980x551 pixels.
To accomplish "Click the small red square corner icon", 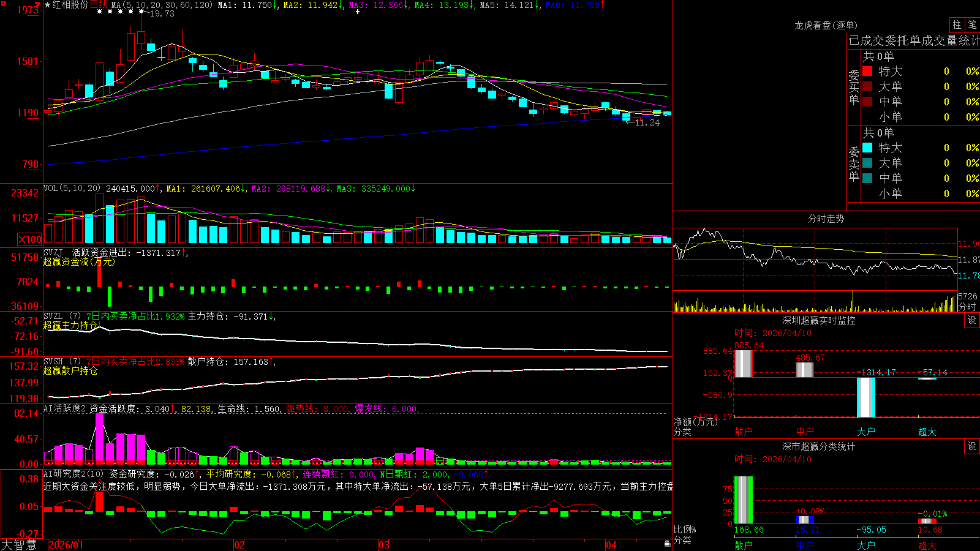I will pyautogui.click(x=4, y=4).
